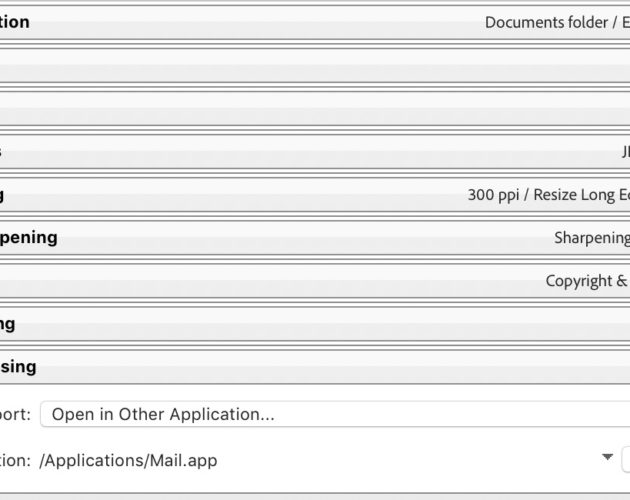This screenshot has width=630, height=500.
Task: Expand the blank section row just above File Settings
Action: coord(315,109)
